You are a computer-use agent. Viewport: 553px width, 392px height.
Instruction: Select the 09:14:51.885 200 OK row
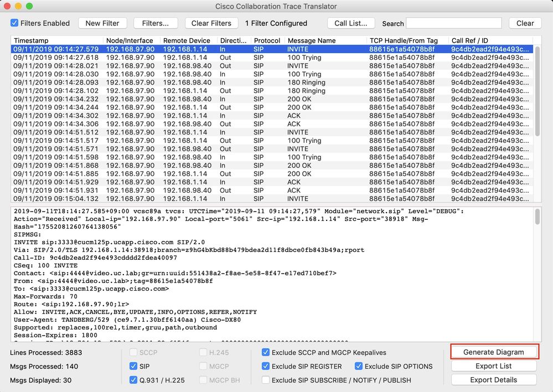pos(272,174)
